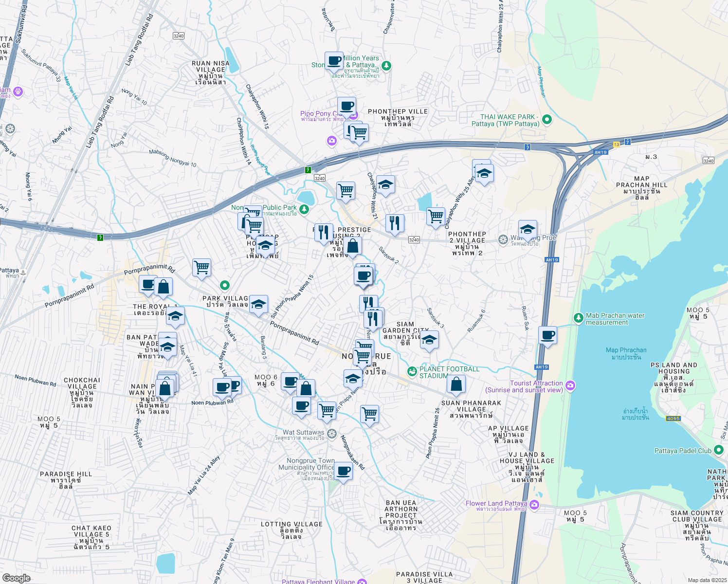Open graduation cap just below The Royal
This screenshot has height=584, width=728.
coord(175,316)
